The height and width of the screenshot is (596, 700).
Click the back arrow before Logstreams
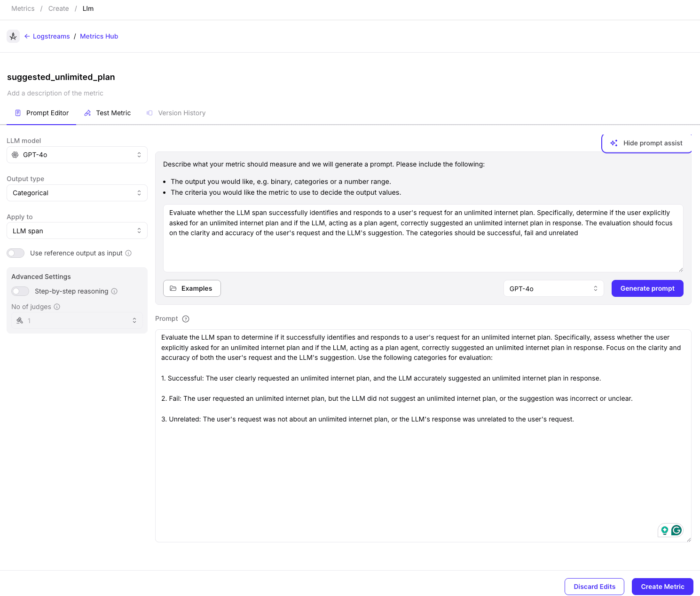point(27,36)
